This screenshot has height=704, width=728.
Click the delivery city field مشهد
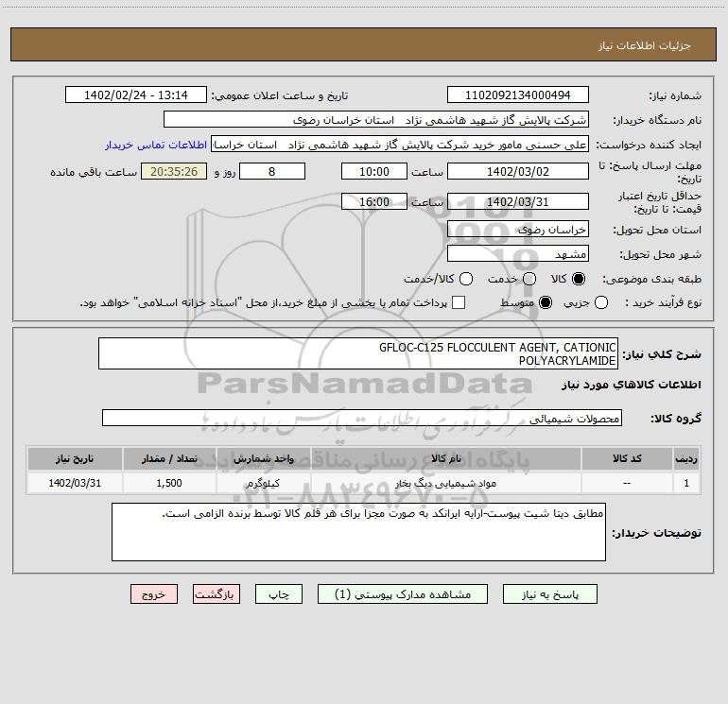tap(518, 254)
